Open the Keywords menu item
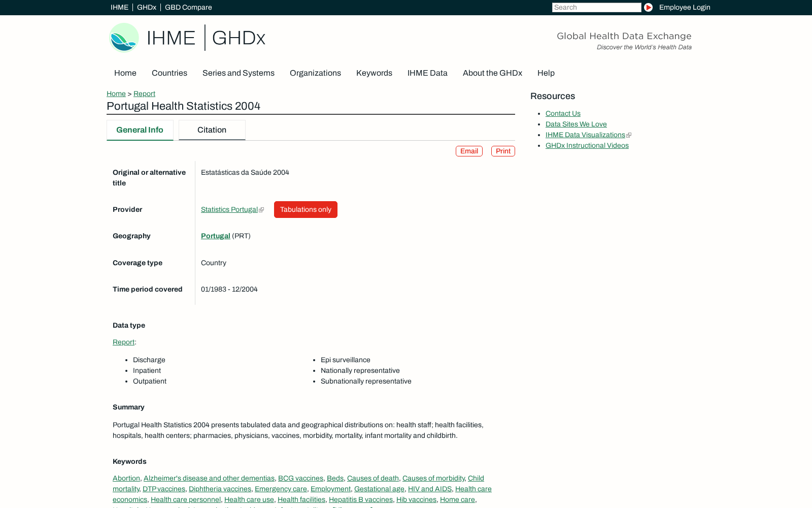The width and height of the screenshot is (812, 508). pos(374,73)
